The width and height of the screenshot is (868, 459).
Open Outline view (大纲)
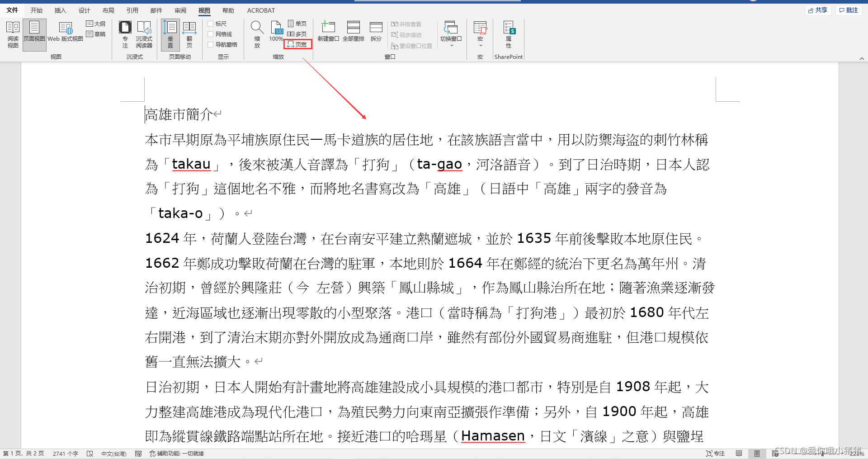[96, 24]
